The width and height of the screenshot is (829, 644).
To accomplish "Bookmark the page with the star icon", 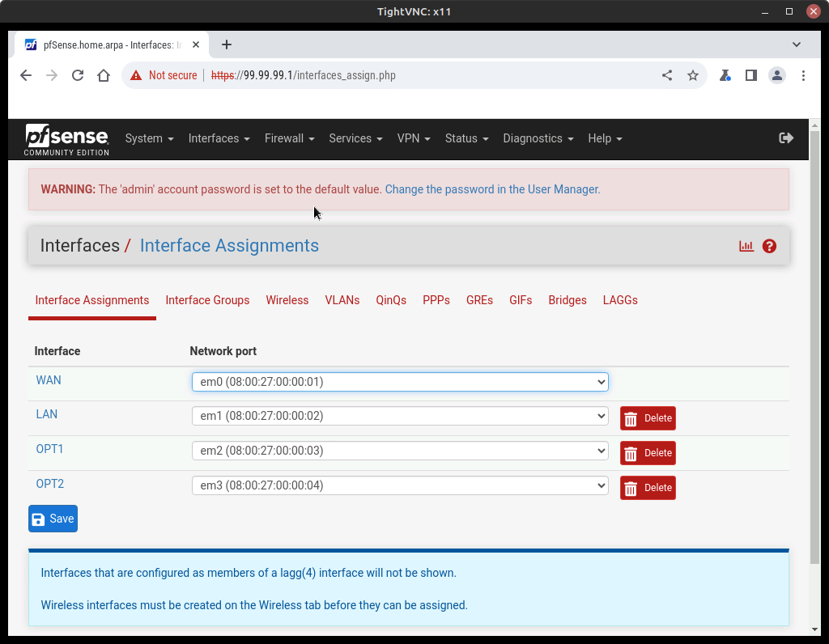I will 693,75.
